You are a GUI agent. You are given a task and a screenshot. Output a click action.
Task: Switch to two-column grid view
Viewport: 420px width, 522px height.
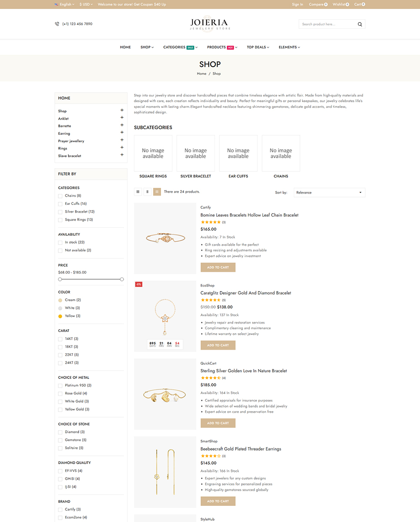[x=148, y=191]
